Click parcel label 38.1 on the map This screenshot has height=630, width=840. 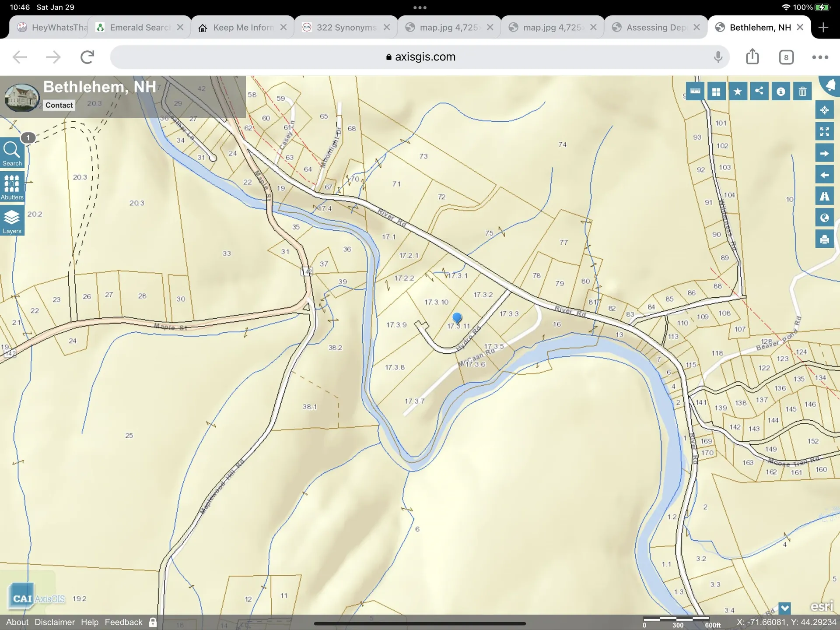click(x=310, y=407)
